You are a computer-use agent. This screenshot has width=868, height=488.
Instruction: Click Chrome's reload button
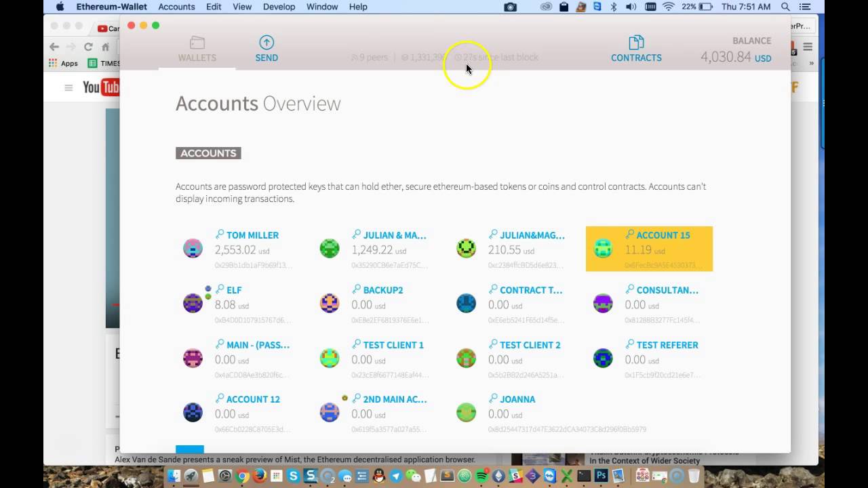tap(88, 47)
